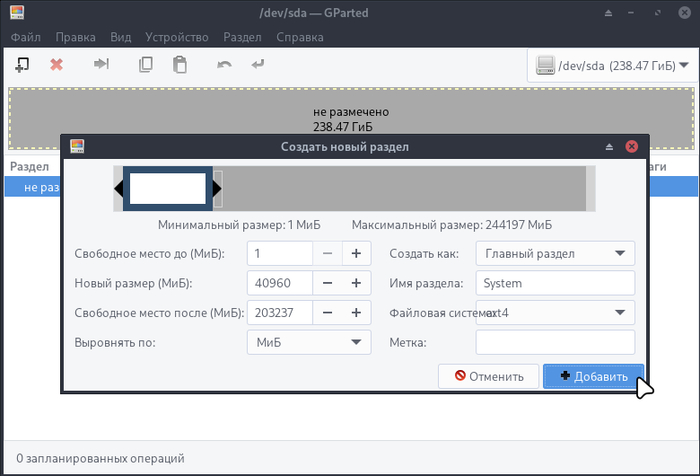
Task: Expand the 'Создать как' Главный раздел dropdown
Action: 555,253
